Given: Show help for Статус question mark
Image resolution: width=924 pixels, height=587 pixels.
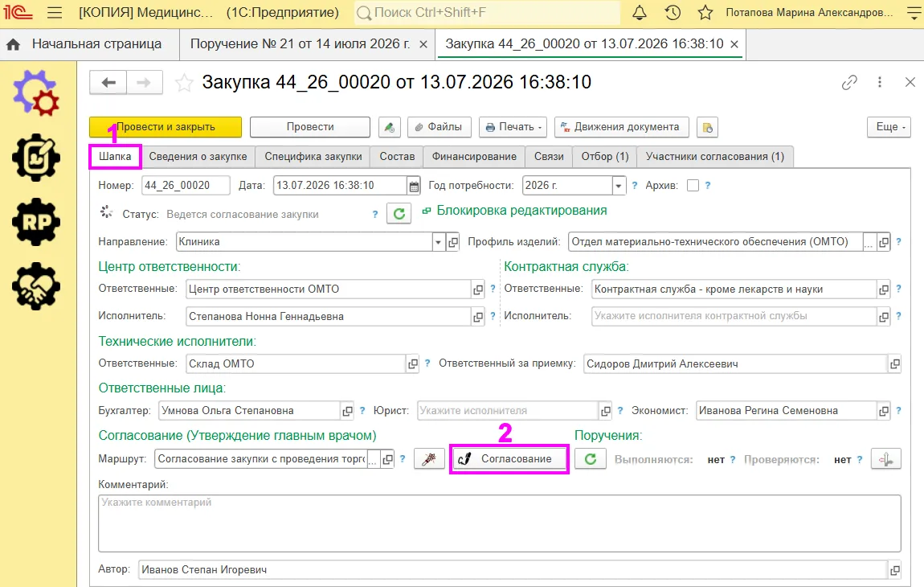Looking at the screenshot, I should click(x=374, y=215).
